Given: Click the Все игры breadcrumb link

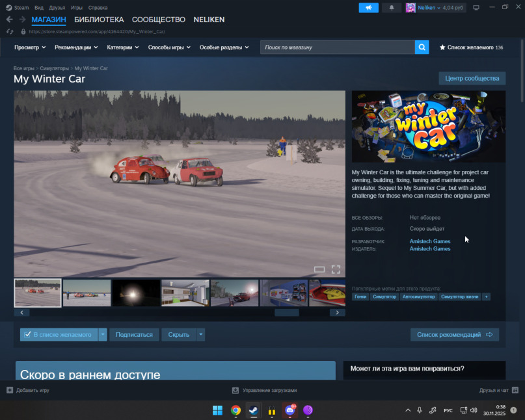Looking at the screenshot, I should [x=24, y=68].
